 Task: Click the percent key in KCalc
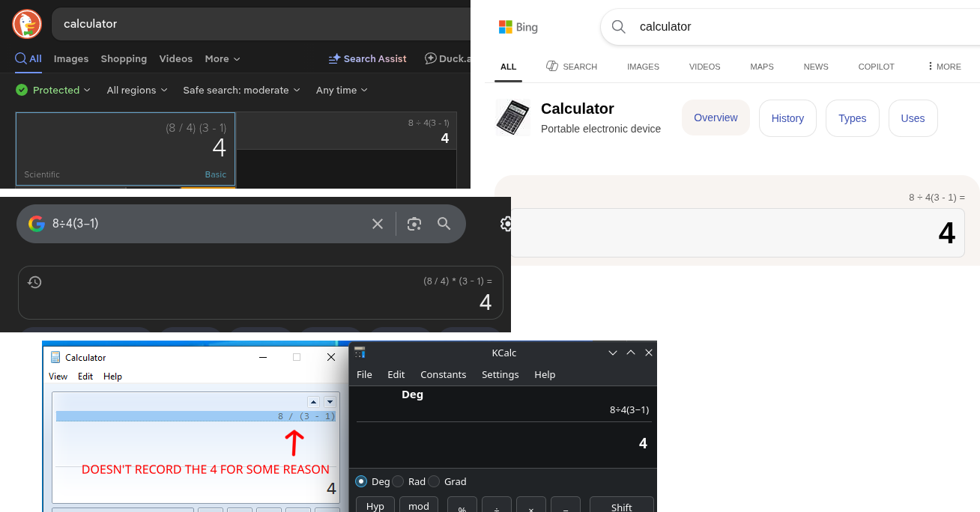462,506
